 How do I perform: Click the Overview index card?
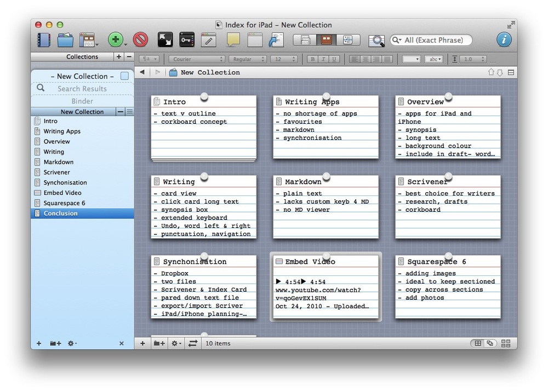(448, 127)
